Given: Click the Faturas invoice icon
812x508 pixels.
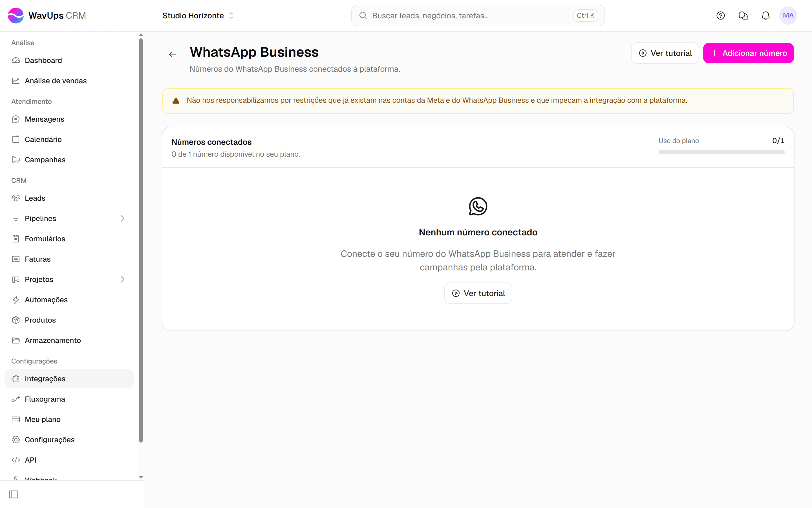Looking at the screenshot, I should click(x=16, y=259).
